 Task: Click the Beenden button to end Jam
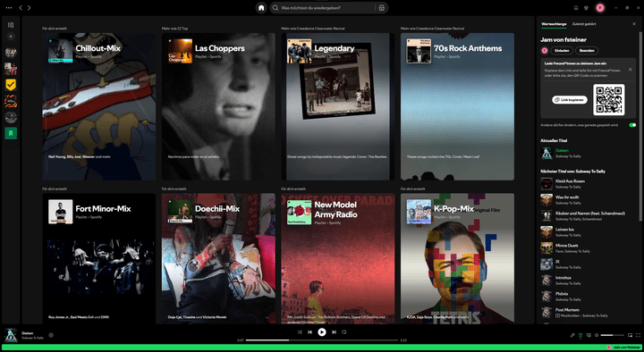[x=587, y=50]
